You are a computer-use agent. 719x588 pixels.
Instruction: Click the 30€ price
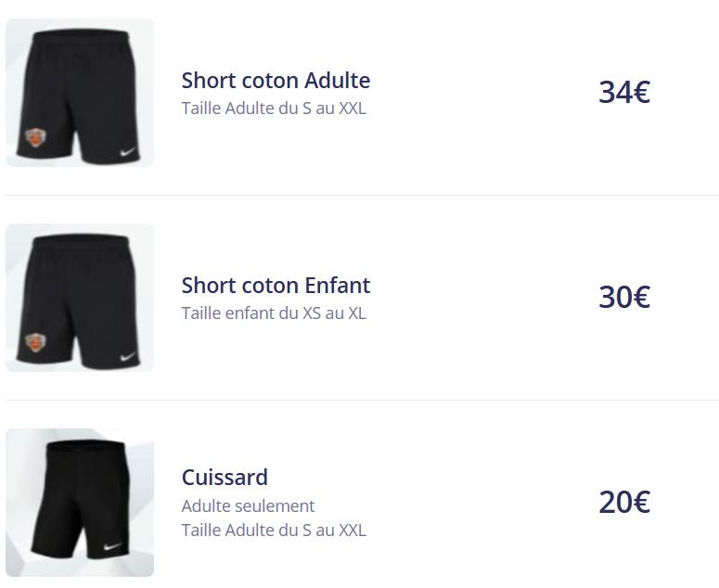tap(624, 297)
